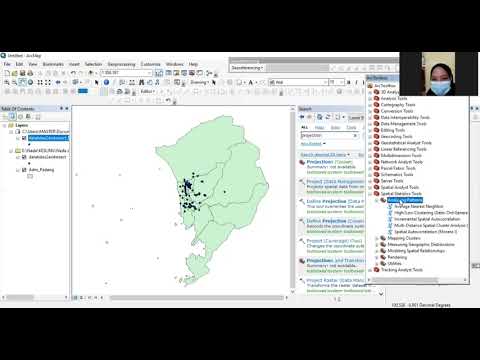Switch to List By Source
This screenshot has width=480, height=360.
(12, 117)
